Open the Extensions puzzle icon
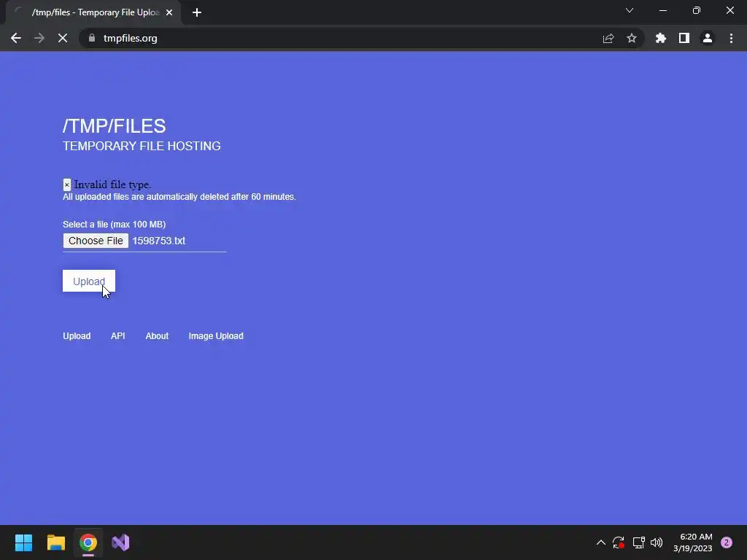This screenshot has width=747, height=560. pos(661,38)
